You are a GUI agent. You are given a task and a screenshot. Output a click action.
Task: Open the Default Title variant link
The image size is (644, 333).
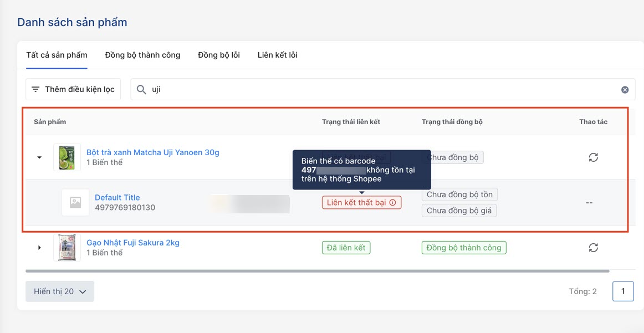[x=117, y=197]
